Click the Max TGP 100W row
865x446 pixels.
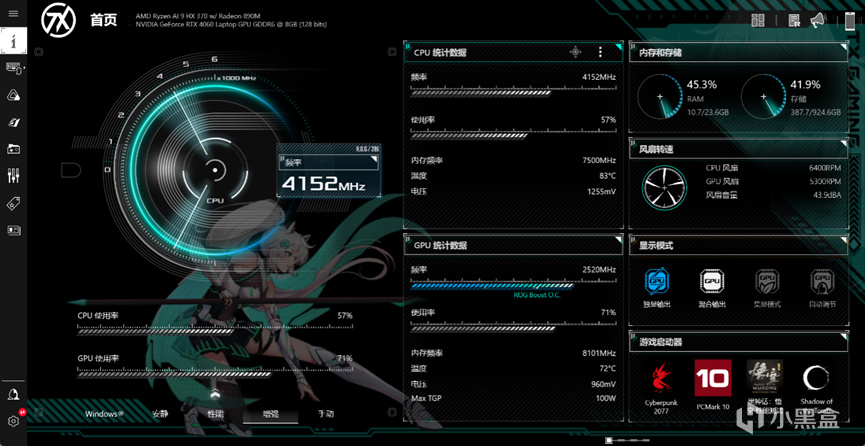[513, 399]
